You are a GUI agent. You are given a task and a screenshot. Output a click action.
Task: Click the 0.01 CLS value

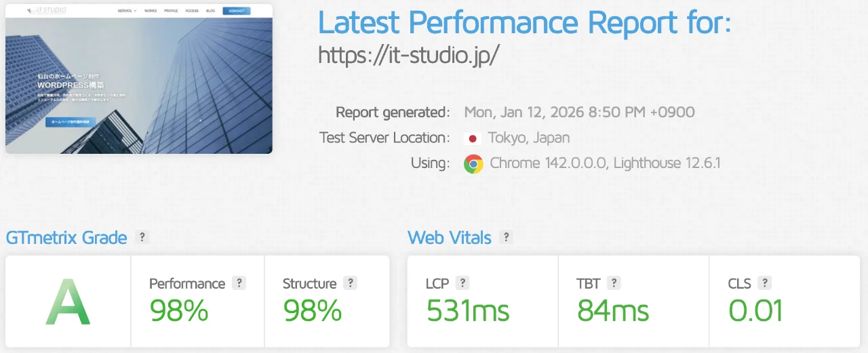coord(755,311)
